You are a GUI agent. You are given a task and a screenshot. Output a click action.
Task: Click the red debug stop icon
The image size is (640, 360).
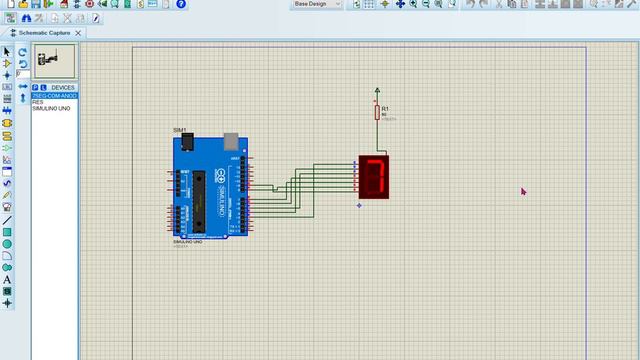tap(89, 4)
